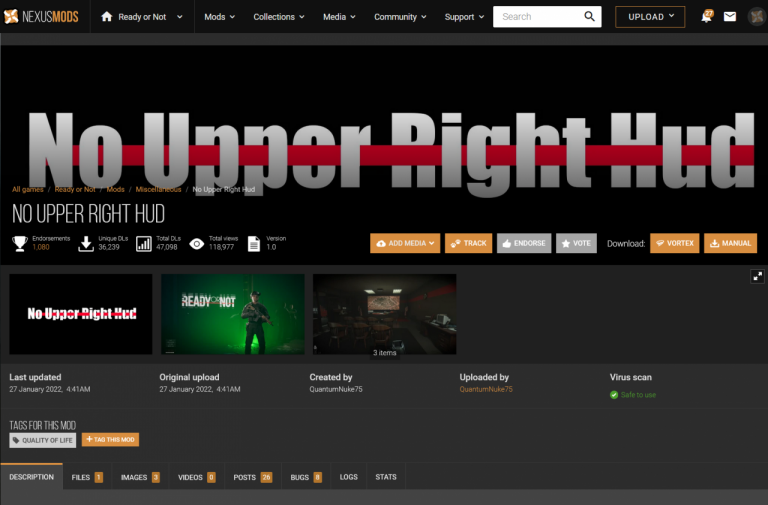Expand the Mods dropdown menu
This screenshot has height=505, width=768.
220,17
